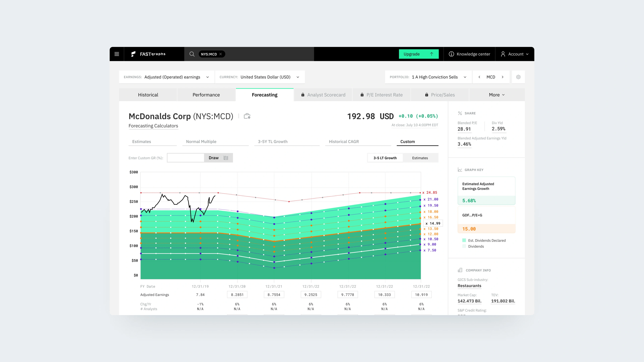Switch to the Performance tab

[x=206, y=95]
